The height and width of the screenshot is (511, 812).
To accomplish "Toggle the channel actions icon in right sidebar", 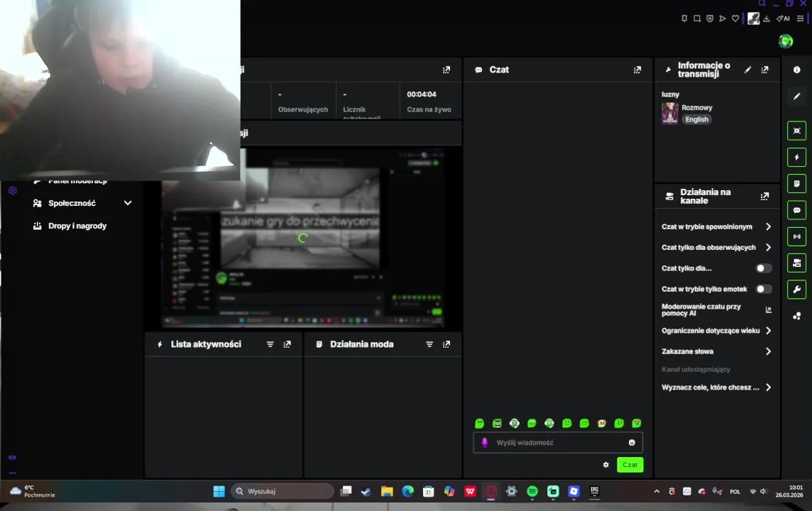I will click(796, 263).
